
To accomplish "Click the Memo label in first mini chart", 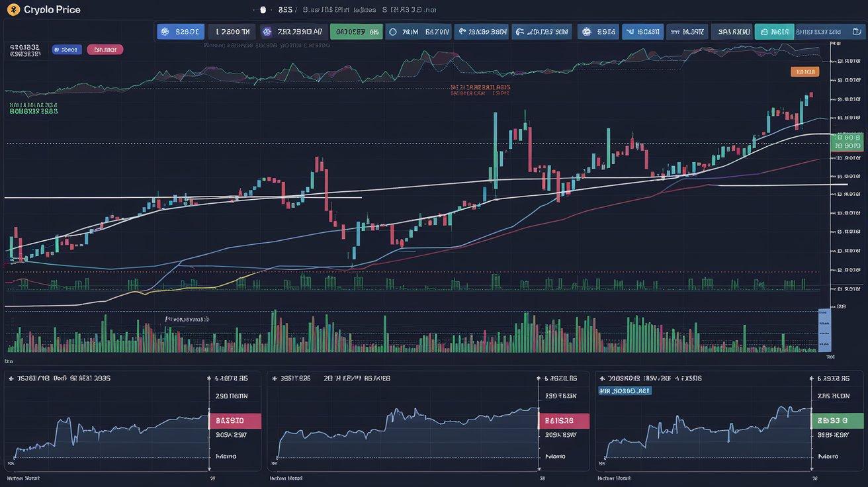I will [x=226, y=457].
